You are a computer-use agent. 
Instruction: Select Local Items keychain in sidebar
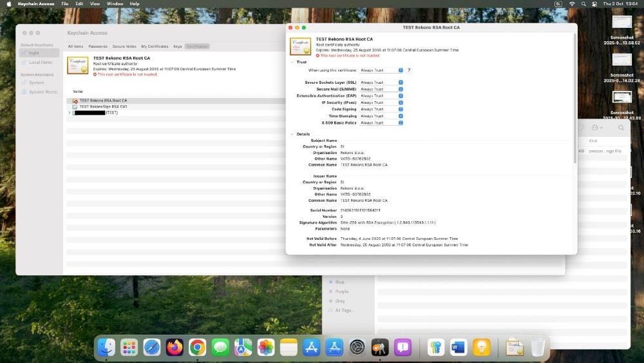point(39,63)
